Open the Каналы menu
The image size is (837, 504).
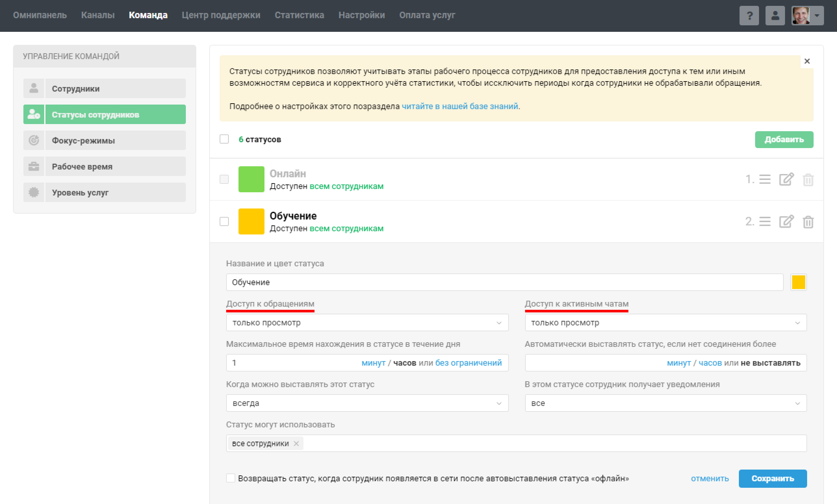[98, 15]
